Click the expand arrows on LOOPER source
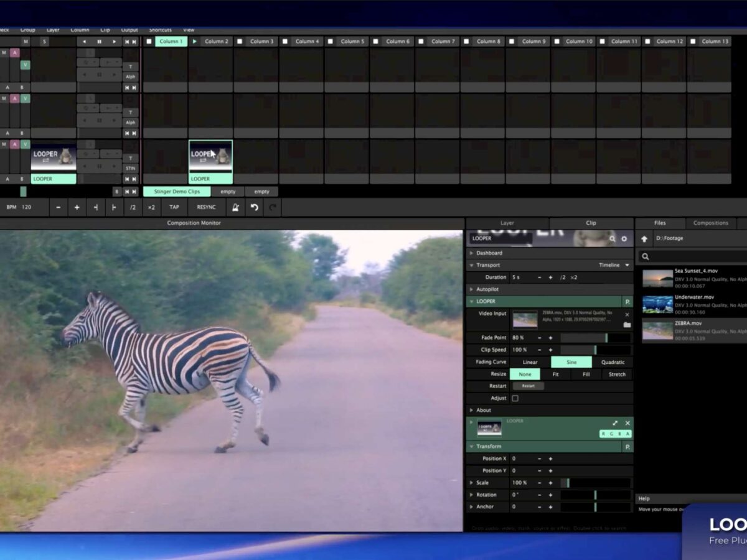This screenshot has width=747, height=560. (x=615, y=423)
